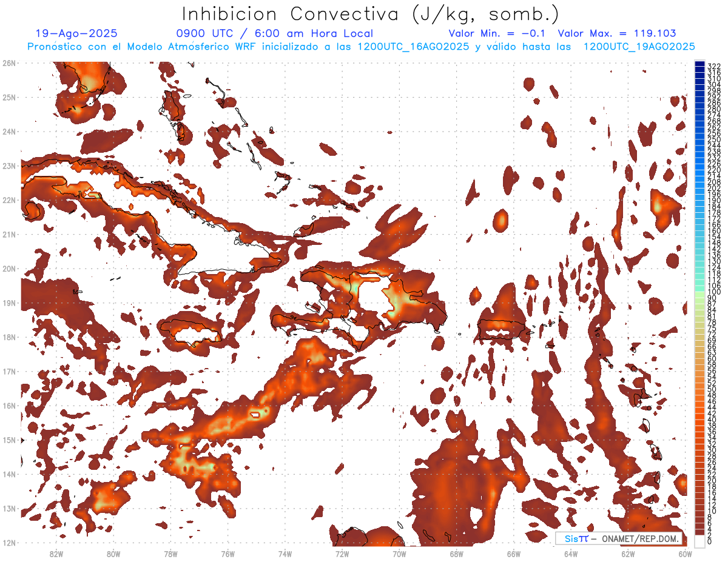Click the 'SisTT – ONAMET/REP.DOM.' label

pos(619,538)
